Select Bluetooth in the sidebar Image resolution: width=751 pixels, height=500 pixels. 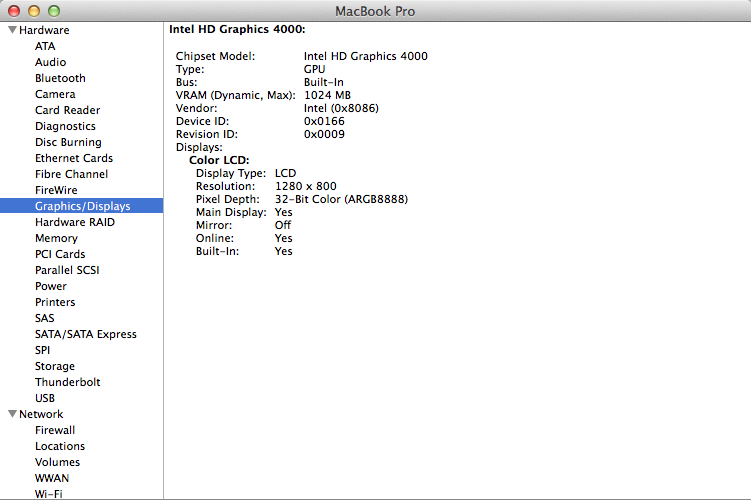(x=60, y=78)
